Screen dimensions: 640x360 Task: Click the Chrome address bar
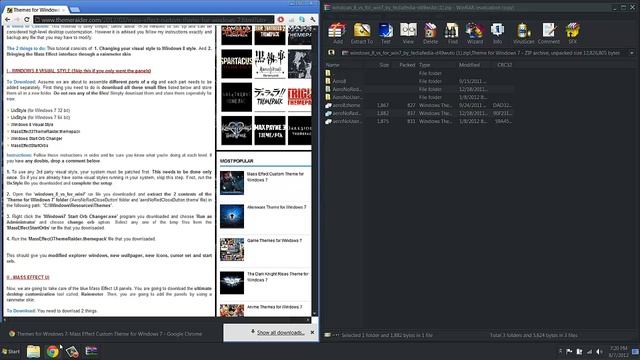click(153, 20)
